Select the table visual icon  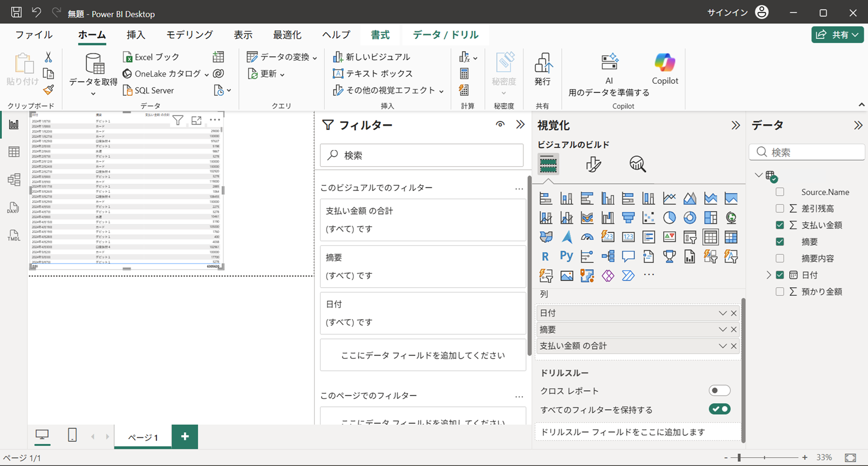711,236
